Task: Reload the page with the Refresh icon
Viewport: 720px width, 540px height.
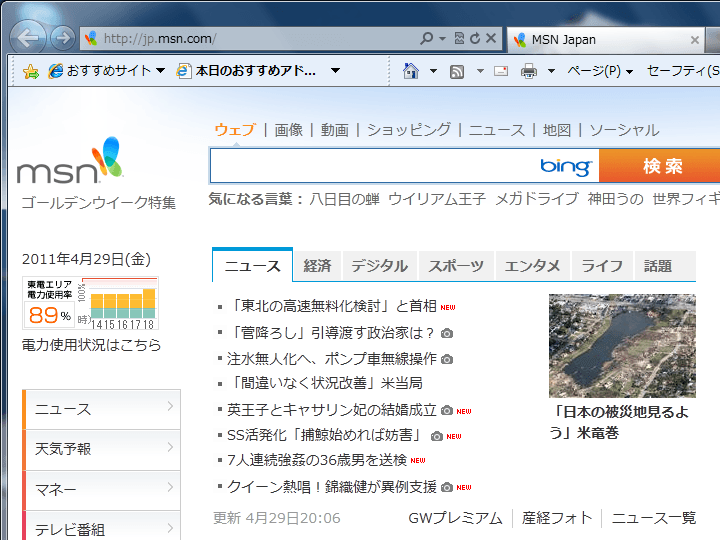Action: pos(475,39)
